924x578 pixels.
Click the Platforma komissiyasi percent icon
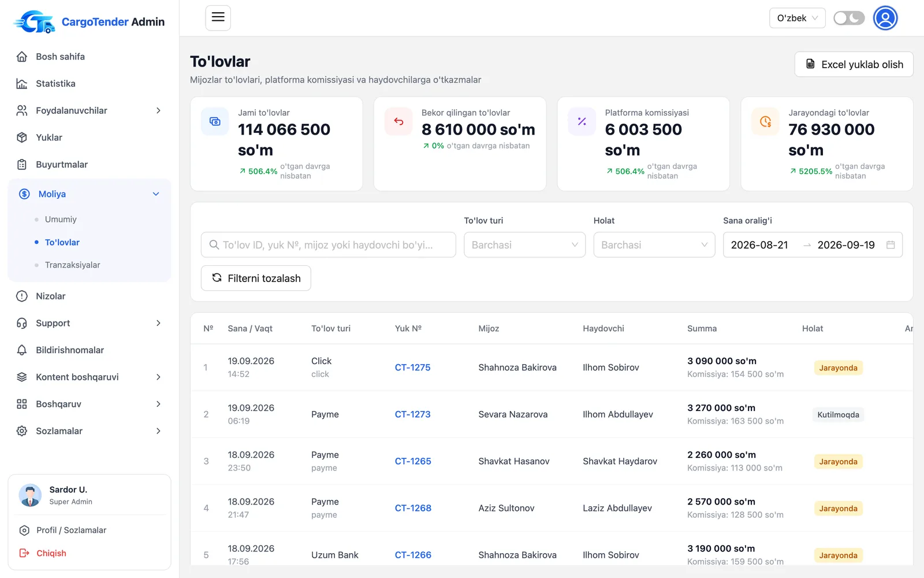click(582, 121)
